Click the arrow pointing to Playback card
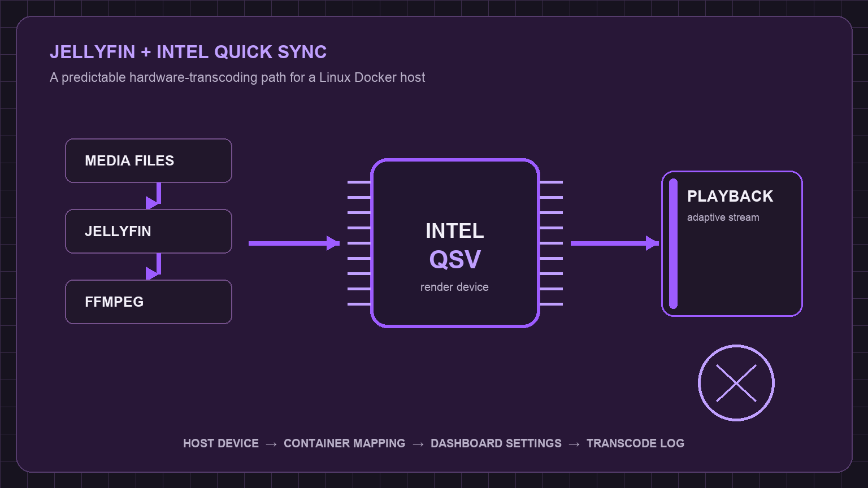 point(615,243)
